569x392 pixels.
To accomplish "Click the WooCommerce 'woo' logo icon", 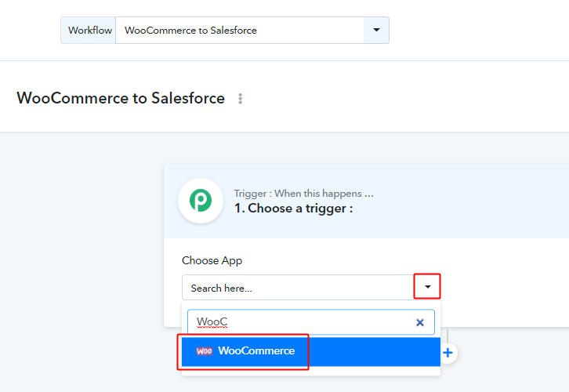I will click(204, 351).
